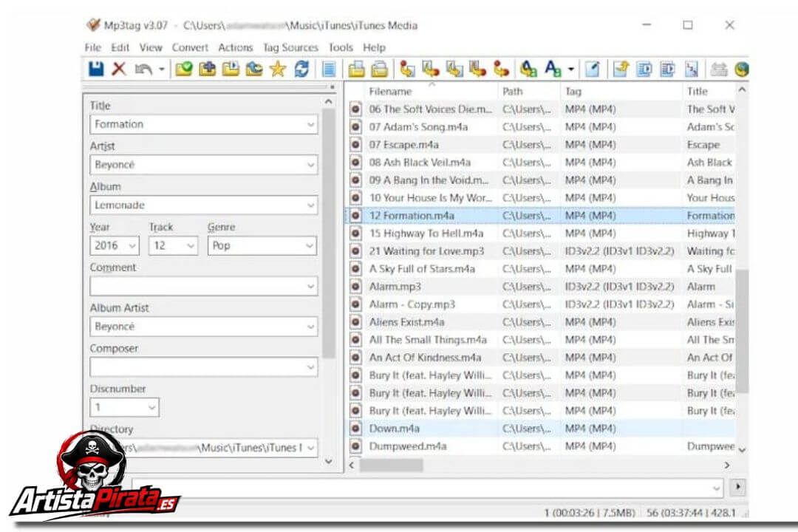Sort by the Filename column header
This screenshot has width=798, height=532.
(x=432, y=91)
